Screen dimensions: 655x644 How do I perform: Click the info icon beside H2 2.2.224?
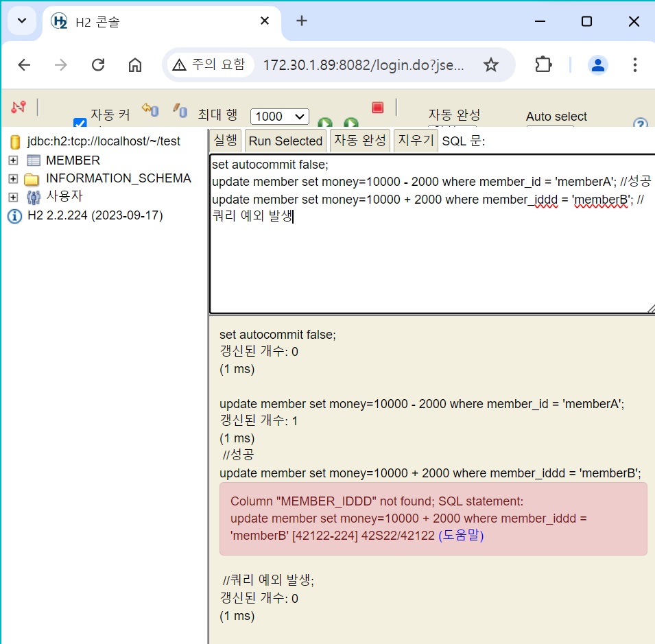click(x=14, y=216)
